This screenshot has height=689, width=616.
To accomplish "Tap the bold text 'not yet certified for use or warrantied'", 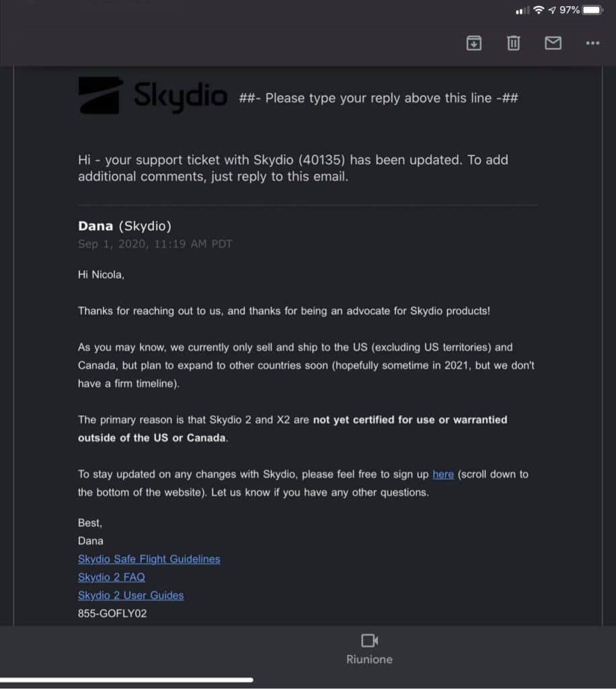I will [410, 420].
